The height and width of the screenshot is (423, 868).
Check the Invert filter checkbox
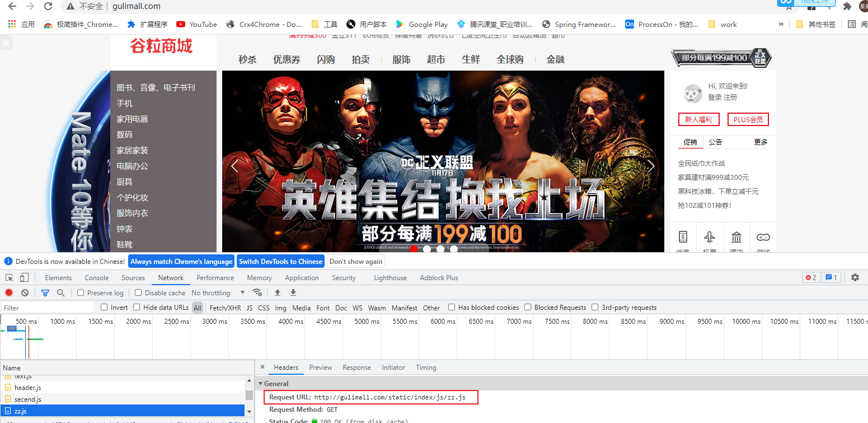click(x=104, y=307)
